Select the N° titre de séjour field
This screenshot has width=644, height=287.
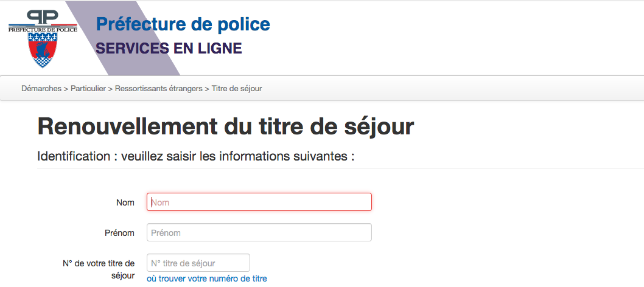(198, 263)
